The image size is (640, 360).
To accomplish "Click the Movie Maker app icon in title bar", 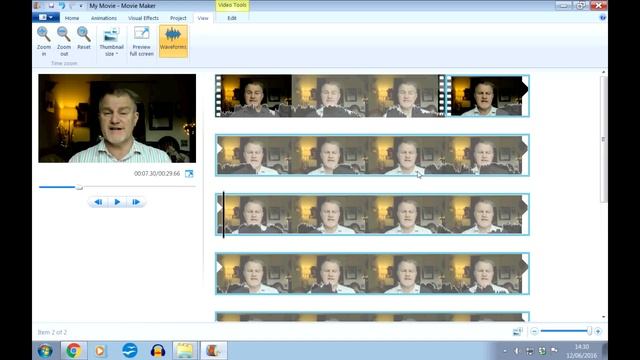I will 38,6.
